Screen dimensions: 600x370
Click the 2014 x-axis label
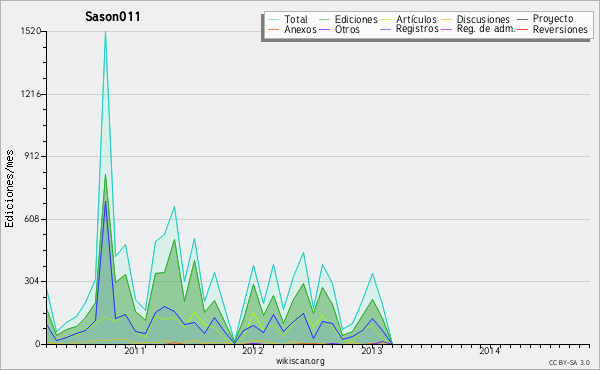point(489,350)
